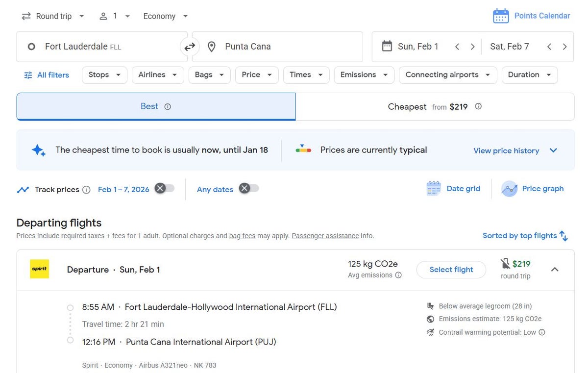Enable the Any dates price tracking toggle
Image resolution: width=588 pixels, height=373 pixels.
tap(249, 189)
